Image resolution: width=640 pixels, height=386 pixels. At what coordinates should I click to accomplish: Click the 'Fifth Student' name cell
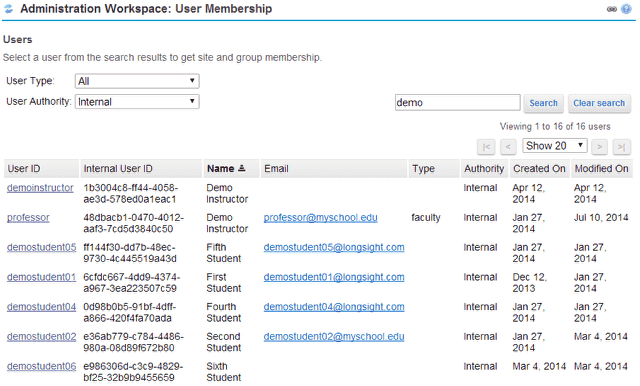pyautogui.click(x=224, y=253)
